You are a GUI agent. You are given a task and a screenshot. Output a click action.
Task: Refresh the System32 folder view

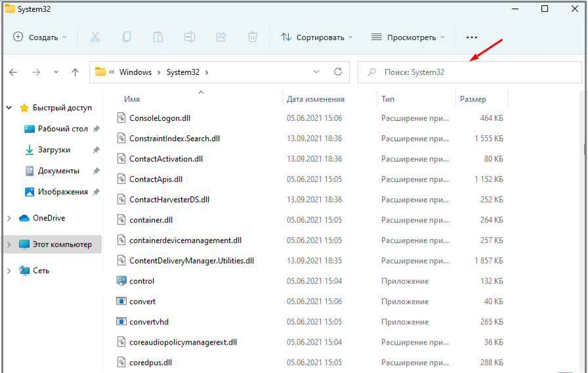click(x=338, y=72)
